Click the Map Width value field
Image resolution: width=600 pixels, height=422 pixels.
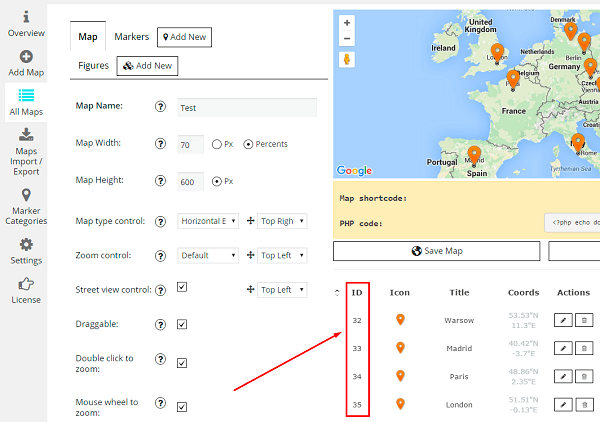pos(191,145)
